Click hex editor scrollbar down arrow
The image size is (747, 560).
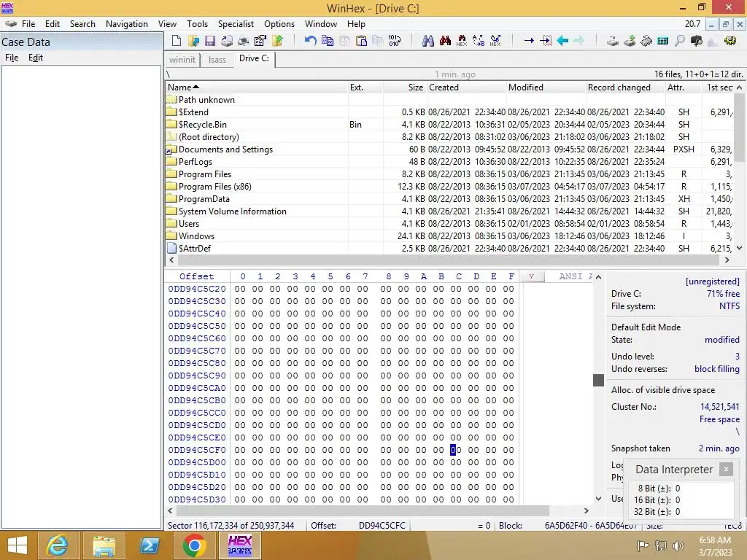(598, 499)
